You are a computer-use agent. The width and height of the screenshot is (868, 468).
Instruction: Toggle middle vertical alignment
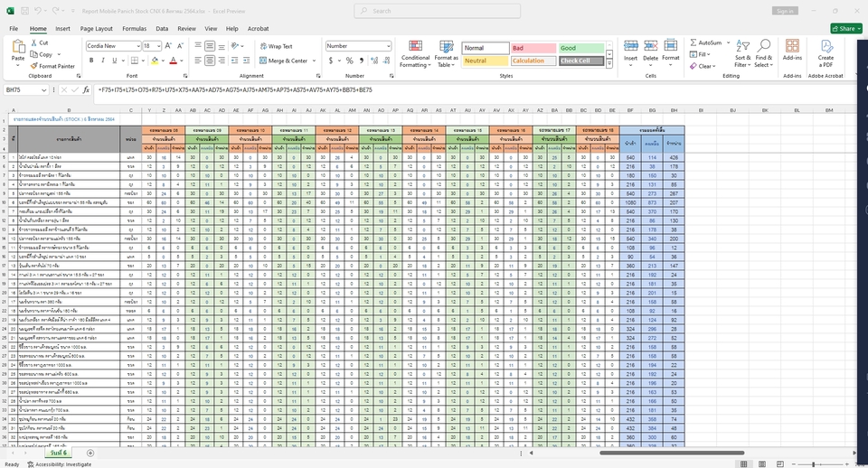pos(210,46)
